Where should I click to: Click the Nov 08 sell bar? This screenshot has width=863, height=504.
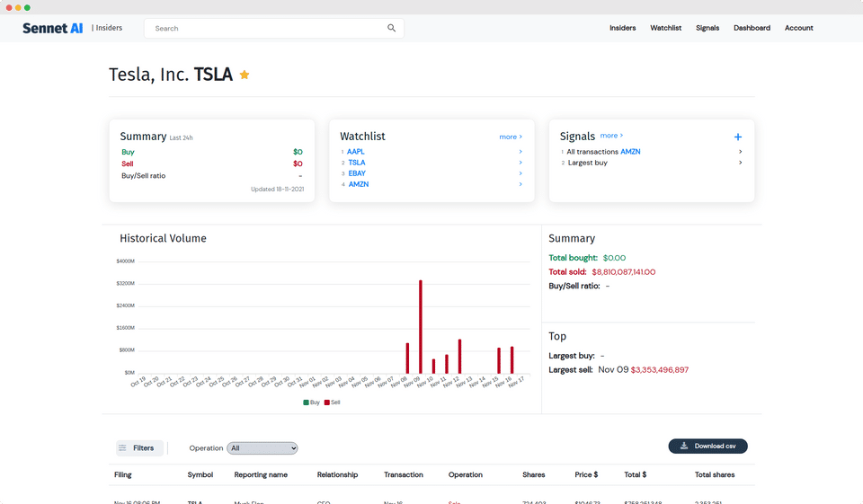(407, 358)
